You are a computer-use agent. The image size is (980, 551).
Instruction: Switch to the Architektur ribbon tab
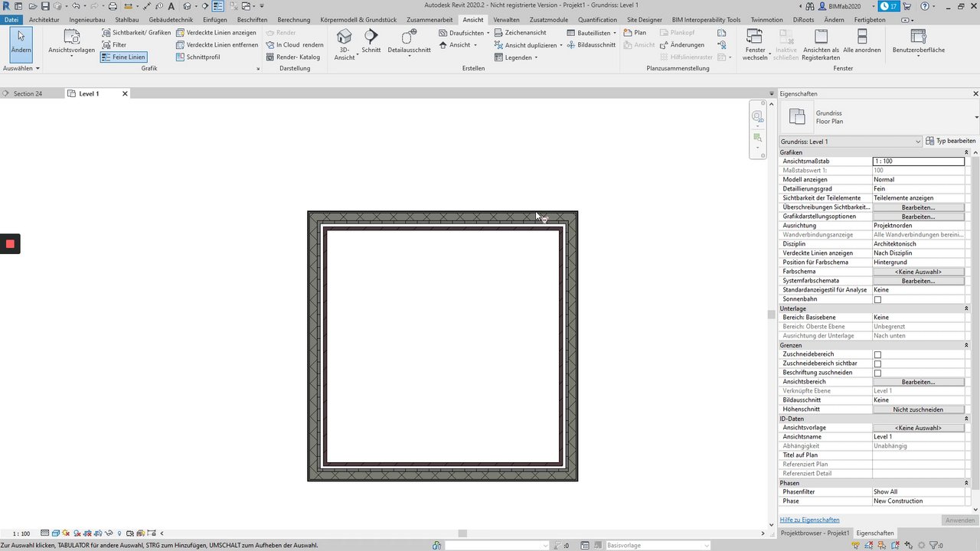44,20
